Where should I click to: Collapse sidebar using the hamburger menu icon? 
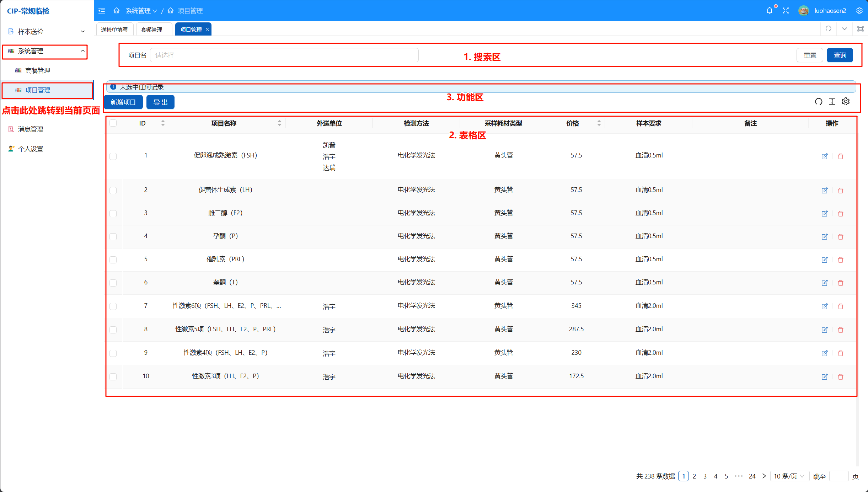102,11
